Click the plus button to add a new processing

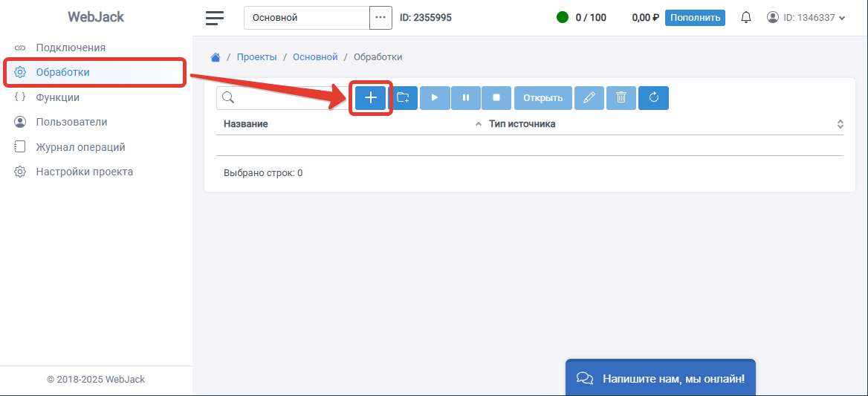coord(370,98)
